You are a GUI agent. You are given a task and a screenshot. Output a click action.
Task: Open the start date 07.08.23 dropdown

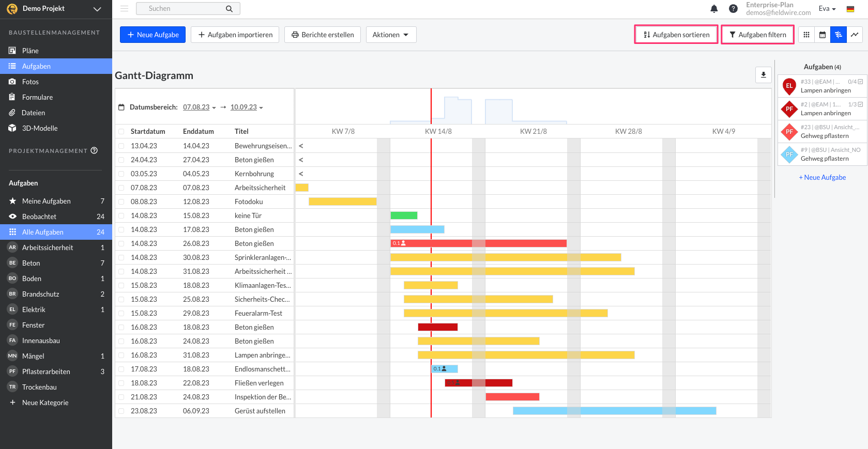(199, 107)
